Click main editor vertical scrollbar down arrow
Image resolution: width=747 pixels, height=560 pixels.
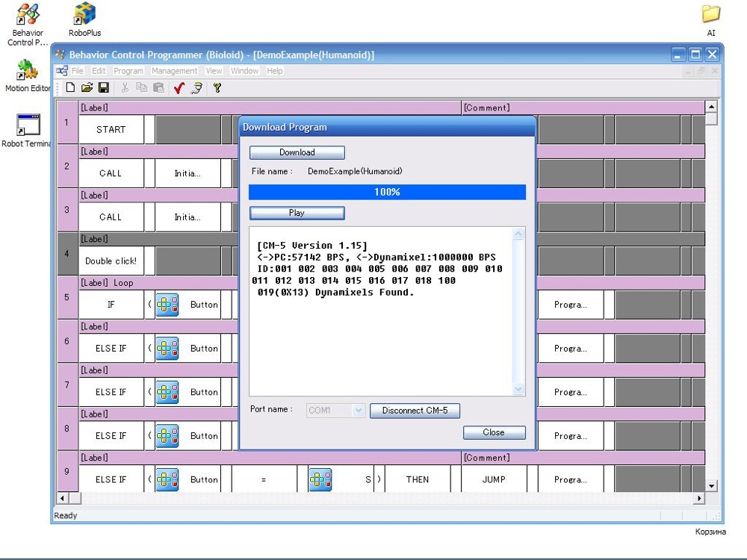(x=711, y=486)
